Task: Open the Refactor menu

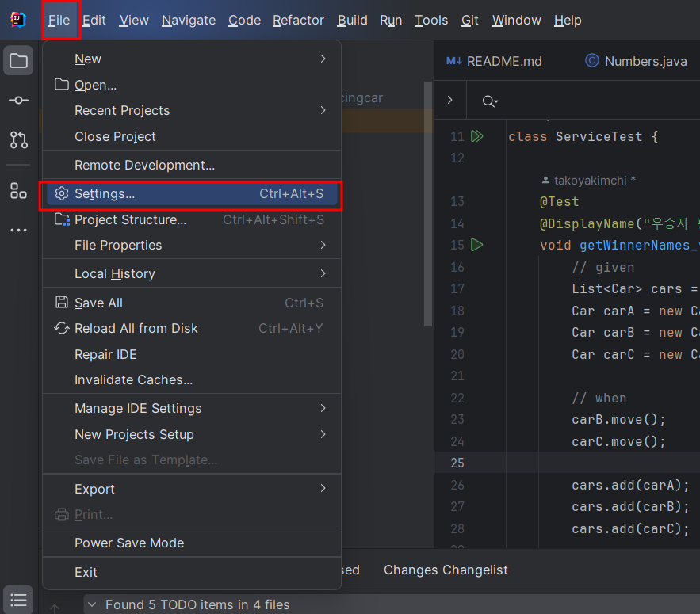Action: tap(298, 20)
